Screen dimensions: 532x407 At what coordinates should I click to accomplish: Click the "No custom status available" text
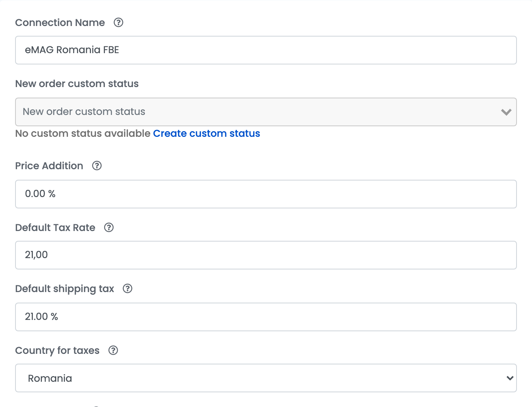point(83,133)
